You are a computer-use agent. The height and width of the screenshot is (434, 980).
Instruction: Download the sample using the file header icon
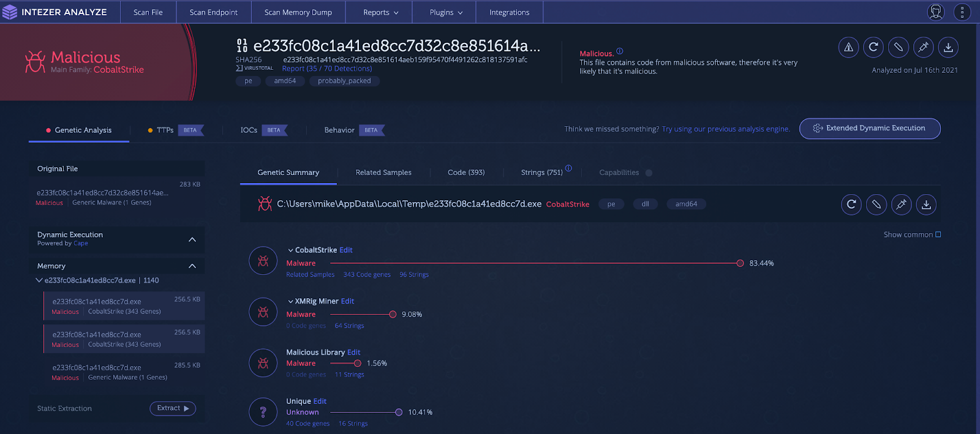coord(948,47)
